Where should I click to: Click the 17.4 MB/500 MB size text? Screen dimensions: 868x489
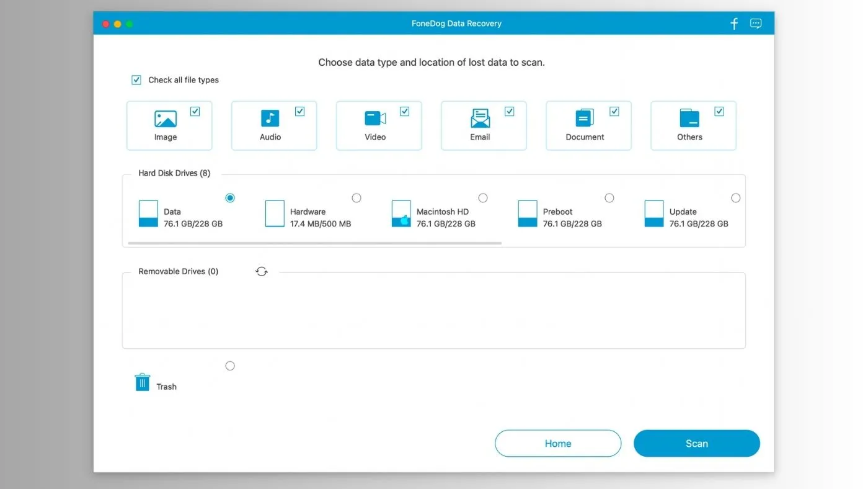(x=321, y=223)
